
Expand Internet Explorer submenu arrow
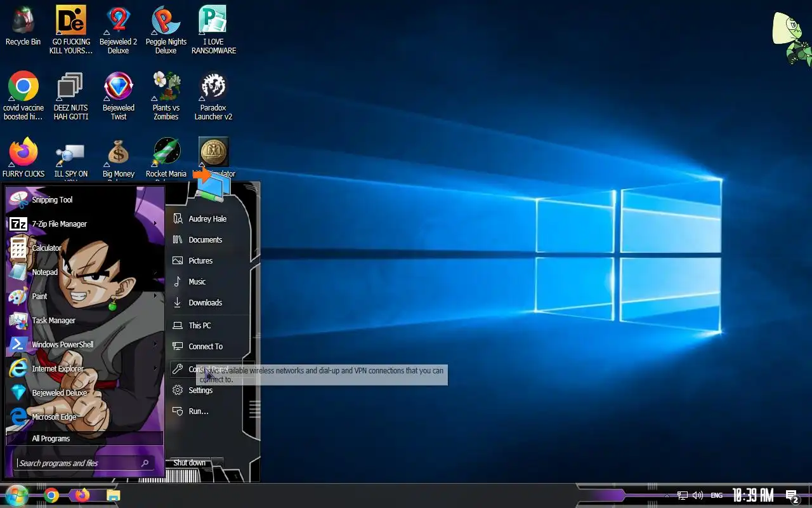(155, 369)
